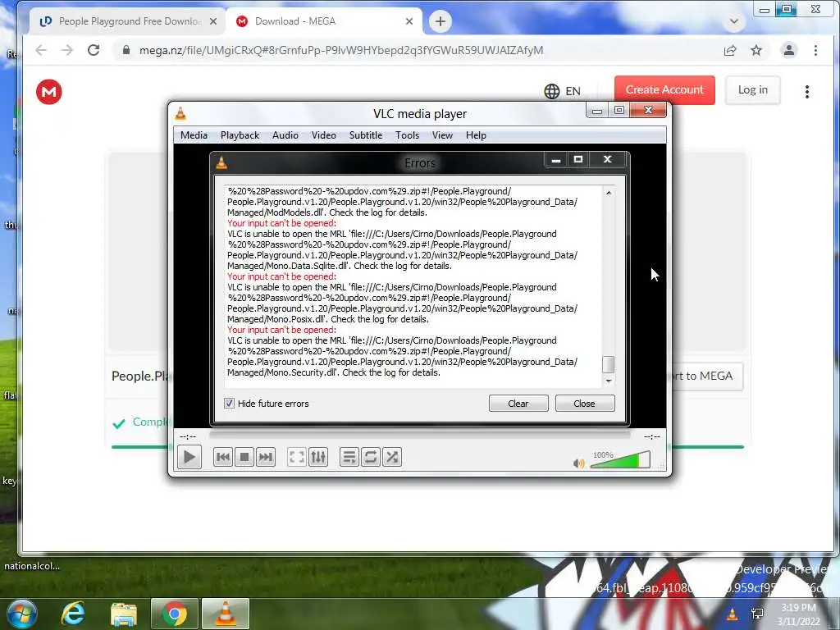840x630 pixels.
Task: Open the Video menu
Action: click(324, 135)
